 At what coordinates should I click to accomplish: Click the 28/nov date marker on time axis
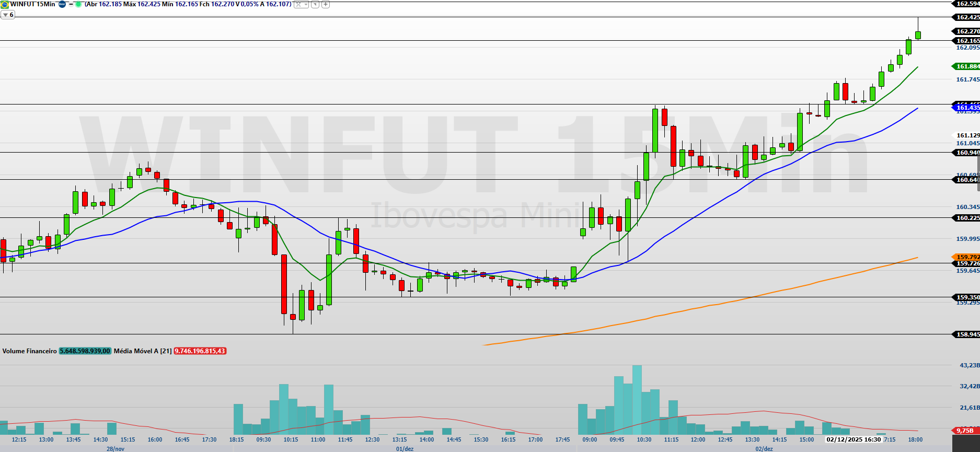click(116, 448)
